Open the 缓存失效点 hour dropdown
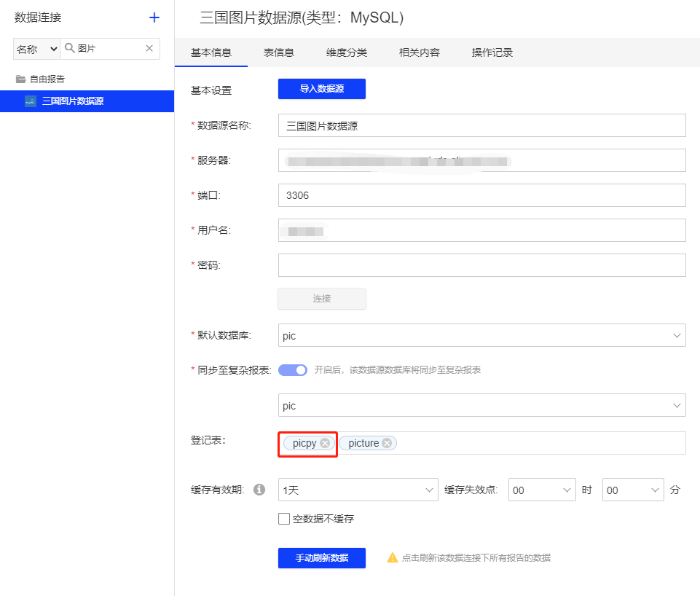The width and height of the screenshot is (700, 596). [x=542, y=490]
